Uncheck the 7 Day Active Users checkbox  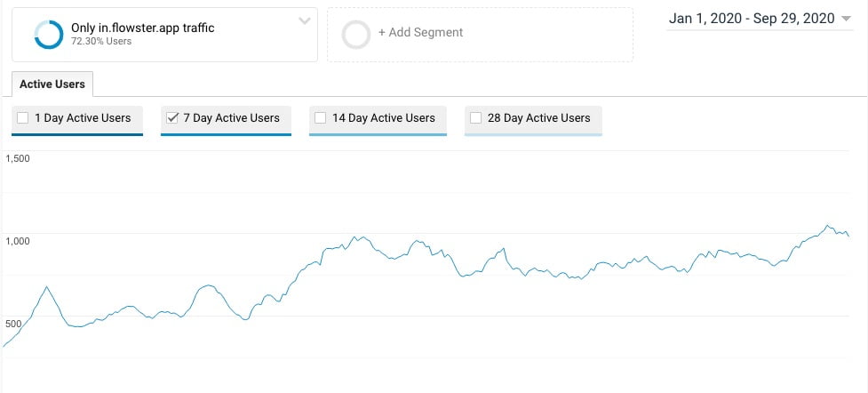[171, 118]
